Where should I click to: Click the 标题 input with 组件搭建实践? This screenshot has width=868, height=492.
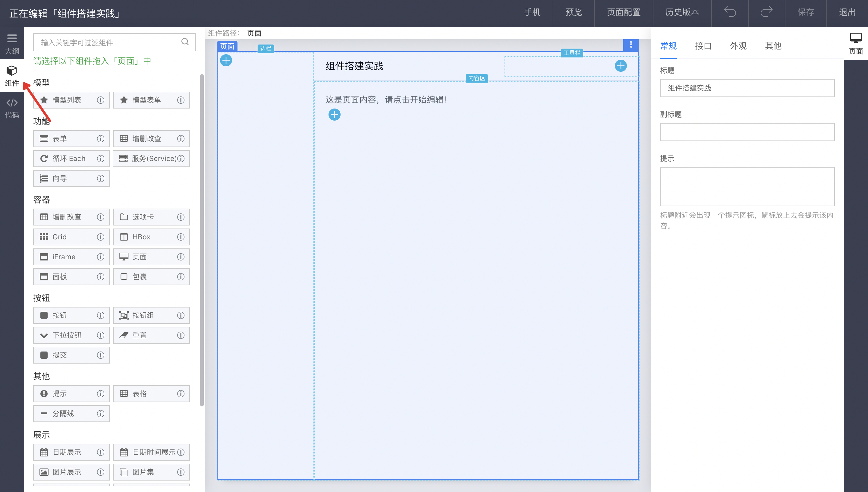point(747,88)
